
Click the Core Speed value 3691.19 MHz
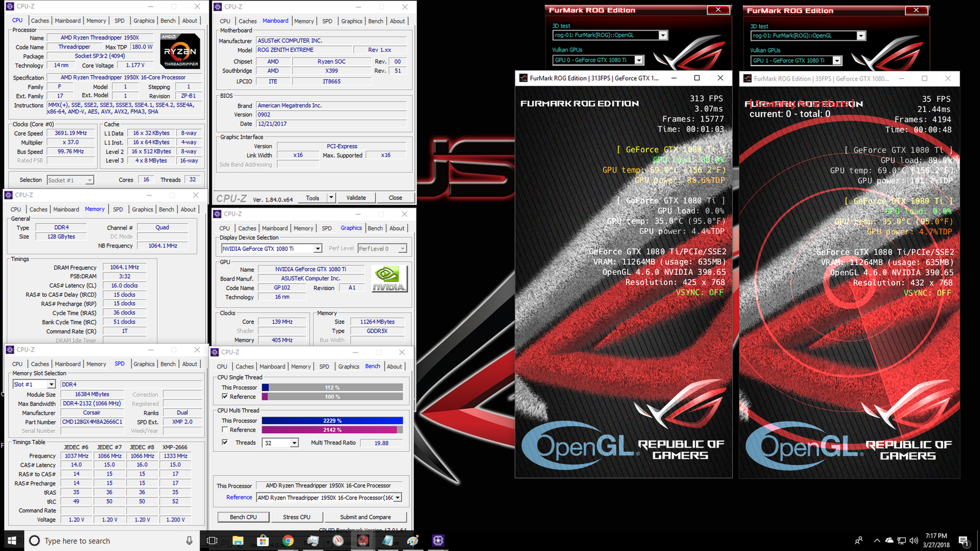coord(71,133)
